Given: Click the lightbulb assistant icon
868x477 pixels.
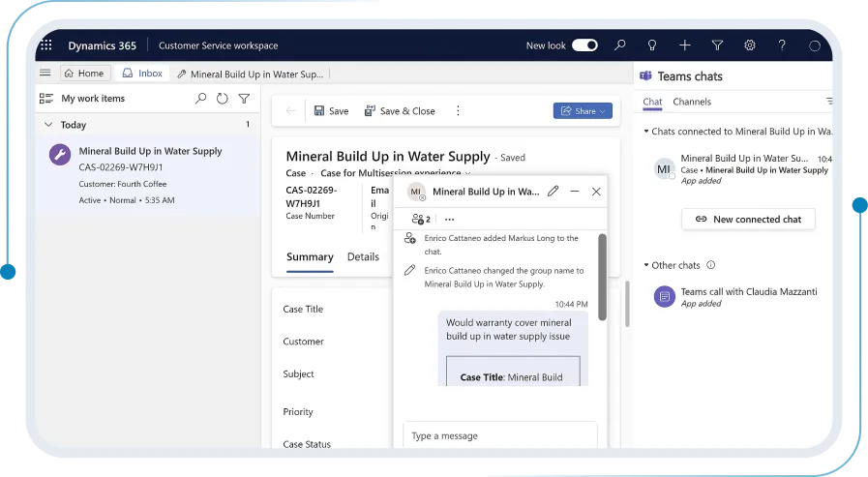Looking at the screenshot, I should click(652, 45).
